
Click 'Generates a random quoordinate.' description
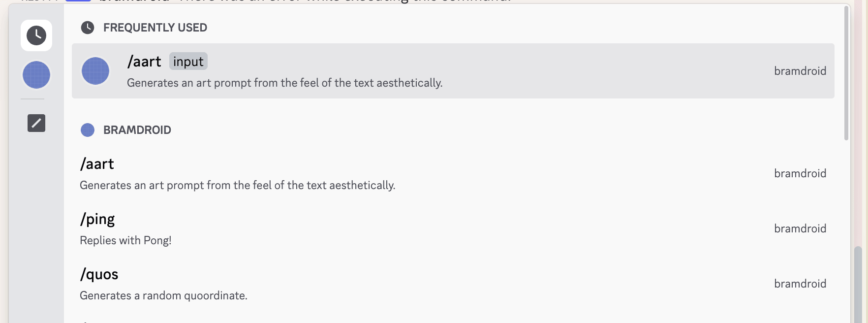pyautogui.click(x=163, y=295)
